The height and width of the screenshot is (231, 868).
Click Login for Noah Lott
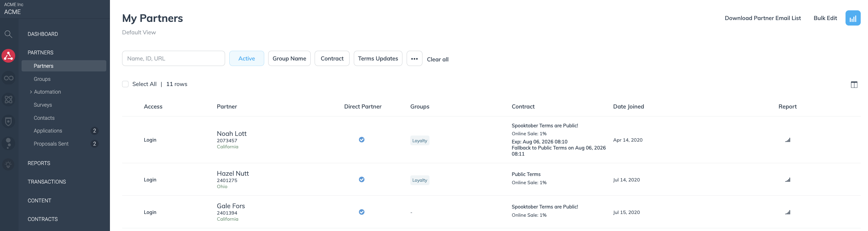pos(150,140)
